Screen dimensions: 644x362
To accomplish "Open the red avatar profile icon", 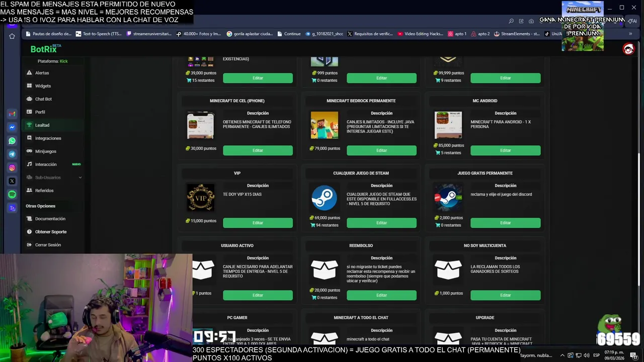I will [x=628, y=49].
